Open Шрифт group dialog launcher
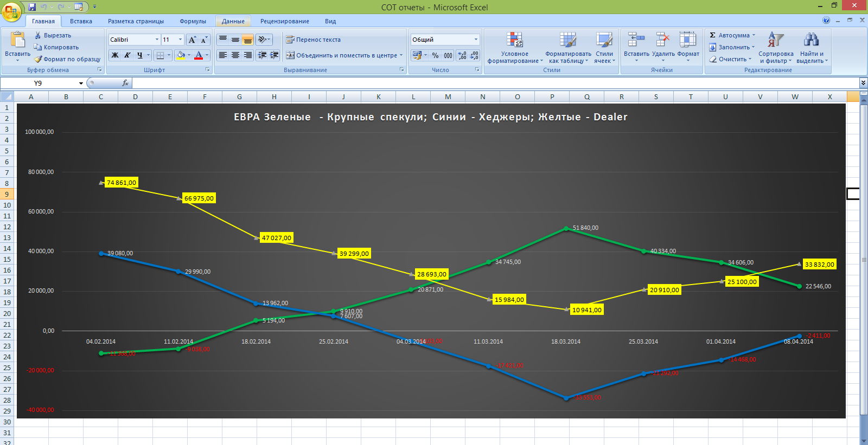 pyautogui.click(x=208, y=70)
